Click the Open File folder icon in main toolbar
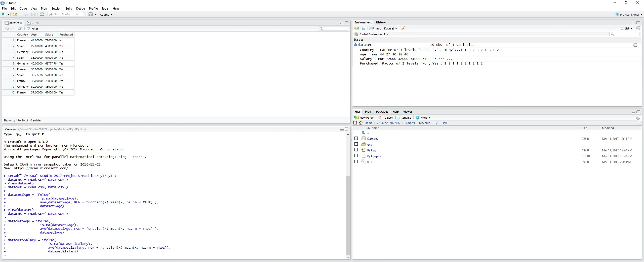Image resolution: width=644 pixels, height=262 pixels. point(15,14)
